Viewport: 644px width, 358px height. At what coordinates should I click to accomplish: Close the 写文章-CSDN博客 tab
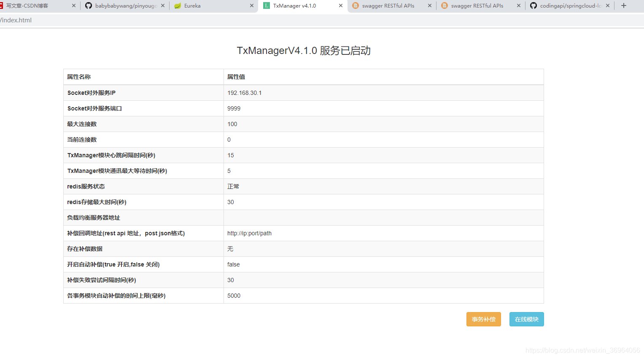click(74, 6)
